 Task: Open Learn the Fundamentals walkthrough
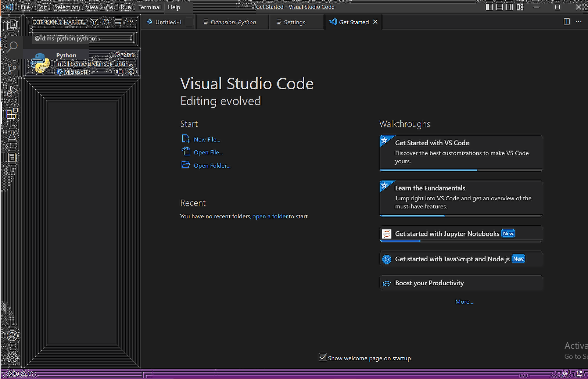461,198
